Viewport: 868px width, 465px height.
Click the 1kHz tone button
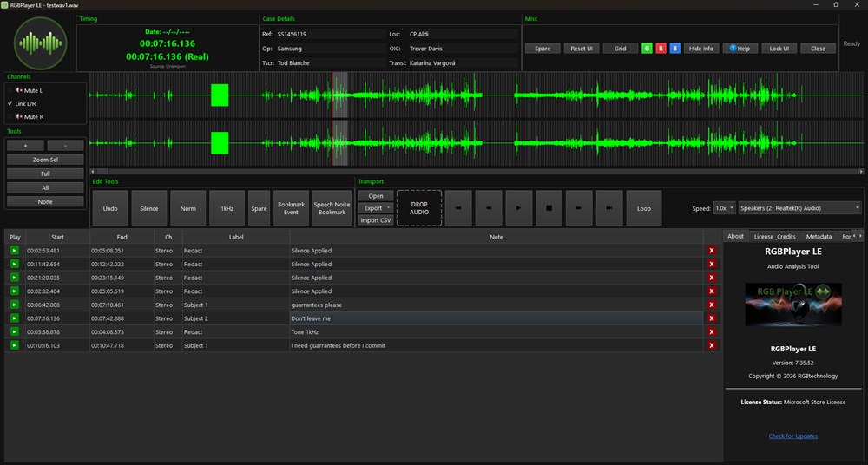(227, 208)
